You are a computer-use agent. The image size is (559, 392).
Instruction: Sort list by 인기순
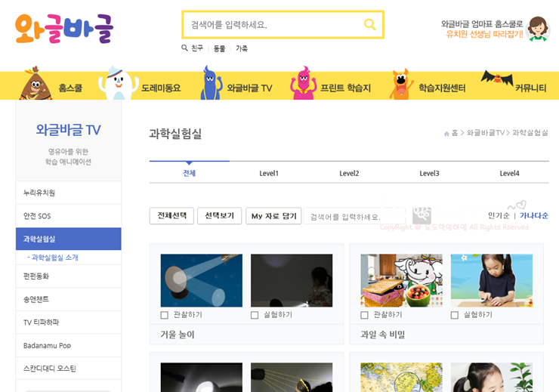pyautogui.click(x=499, y=215)
